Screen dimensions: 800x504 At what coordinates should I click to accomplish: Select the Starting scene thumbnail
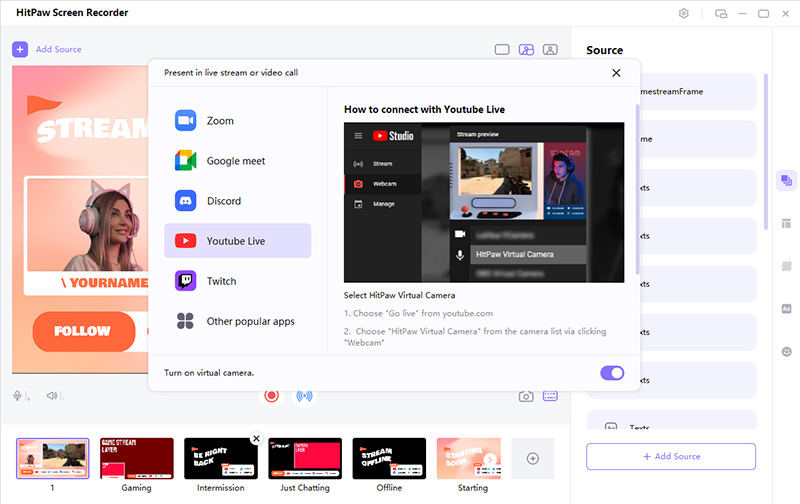pos(469,459)
